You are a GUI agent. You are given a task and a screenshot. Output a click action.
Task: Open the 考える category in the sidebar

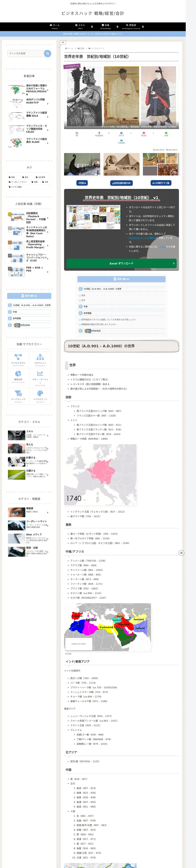(x=29, y=448)
